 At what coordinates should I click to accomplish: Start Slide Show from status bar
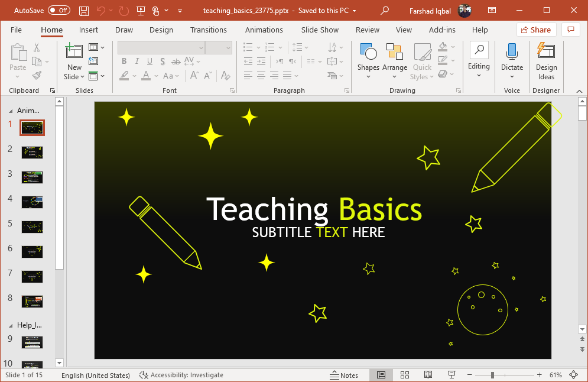point(451,375)
